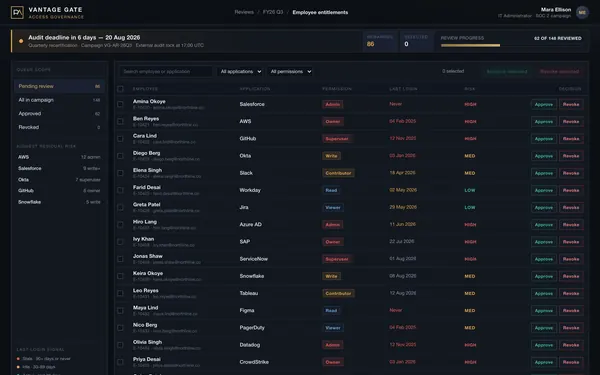This screenshot has height=375, width=600.
Task: Click the Superuser badge for Cara Lind
Action: click(337, 139)
